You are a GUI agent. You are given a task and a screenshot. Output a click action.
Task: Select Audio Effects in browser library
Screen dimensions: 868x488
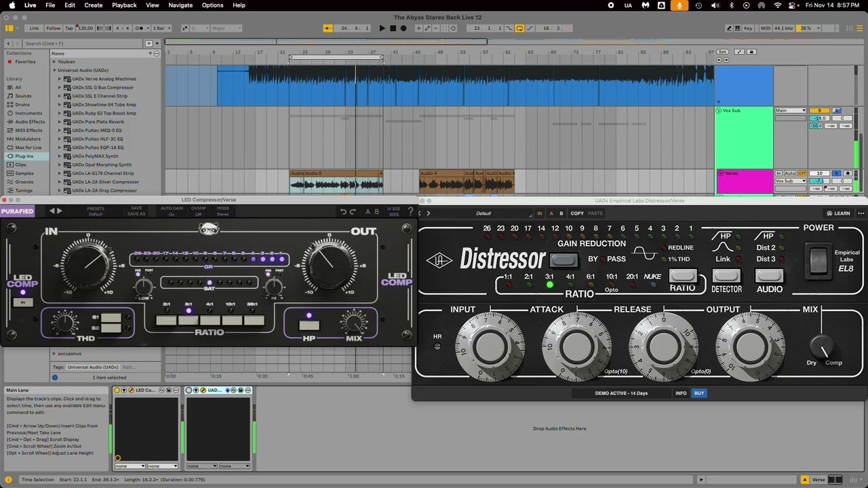point(30,122)
